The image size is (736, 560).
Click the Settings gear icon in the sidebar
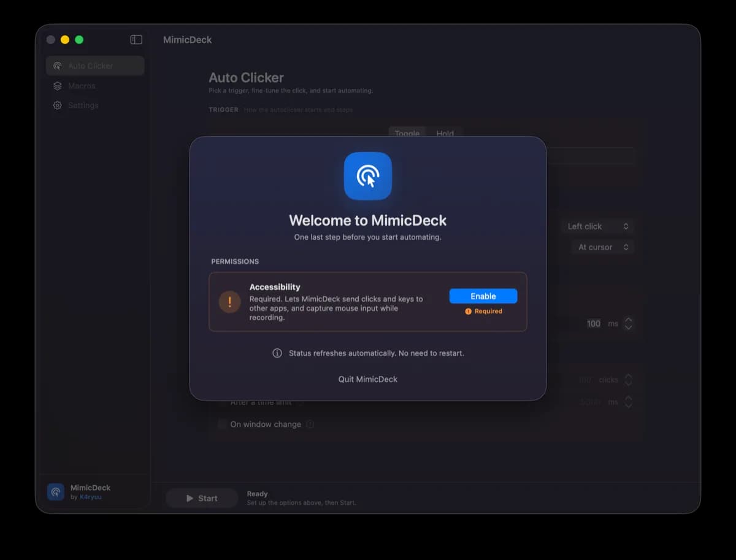[58, 105]
